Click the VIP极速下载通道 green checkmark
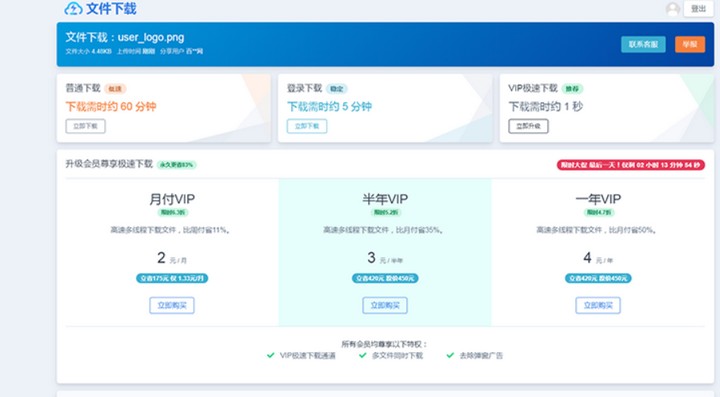Screen dimensions: 720x397 click(x=270, y=355)
